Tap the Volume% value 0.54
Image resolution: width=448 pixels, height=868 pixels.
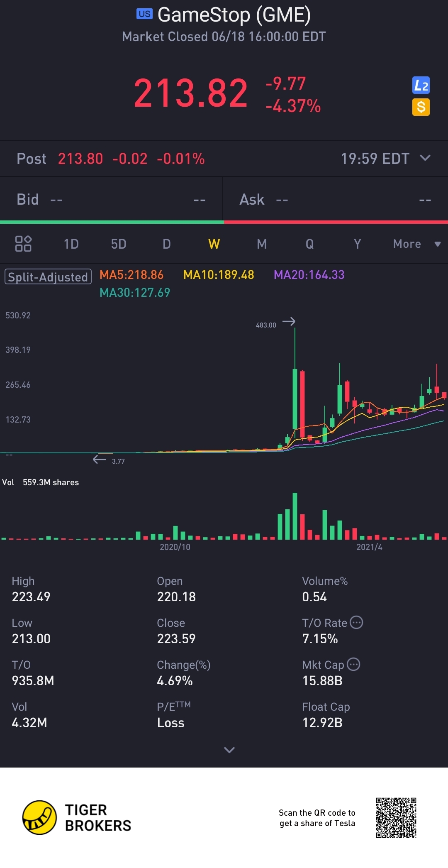click(314, 597)
